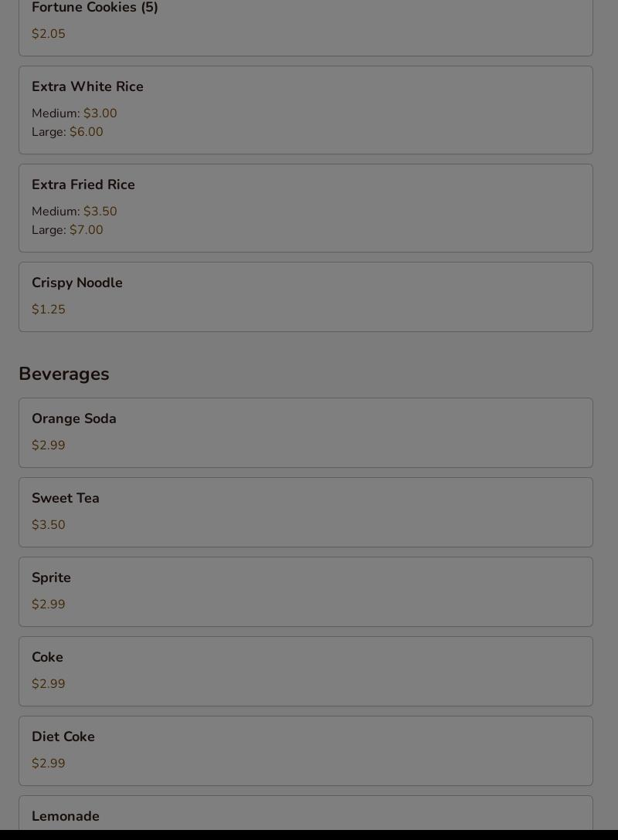The image size is (618, 840).
Task: Click the Sweet Tea $3.50 price
Action: (48, 524)
